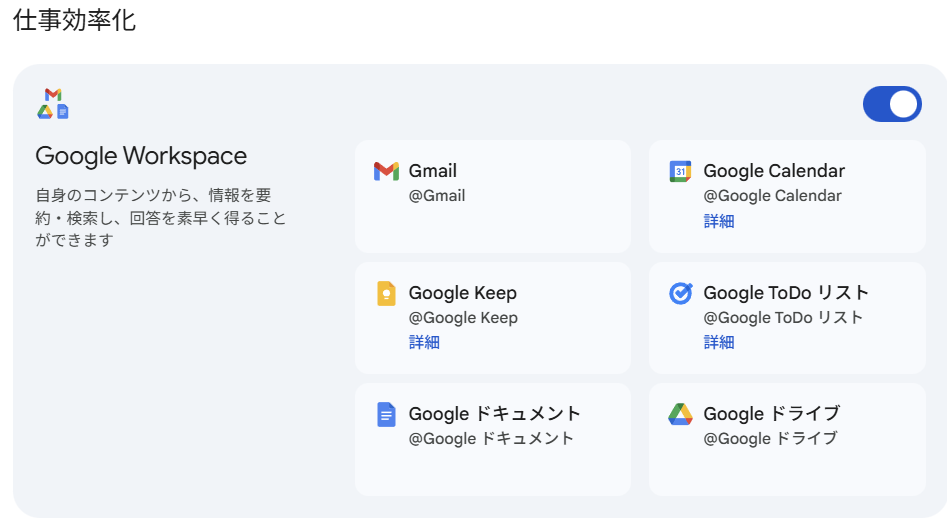
Task: Click the Google ToDo checkmark icon
Action: click(680, 294)
